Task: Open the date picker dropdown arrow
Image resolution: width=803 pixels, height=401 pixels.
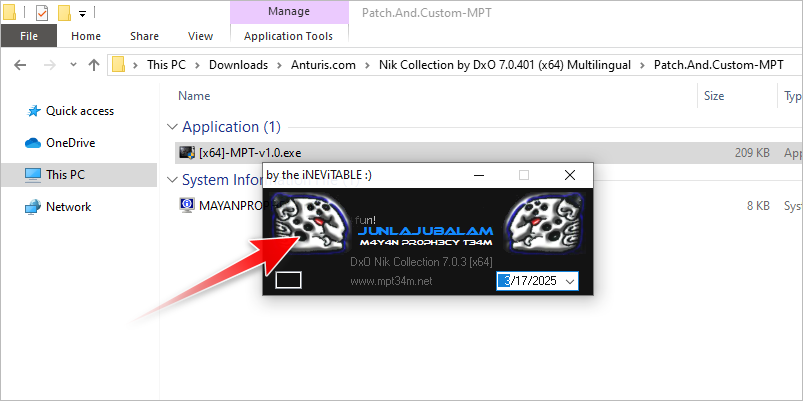Action: 570,282
